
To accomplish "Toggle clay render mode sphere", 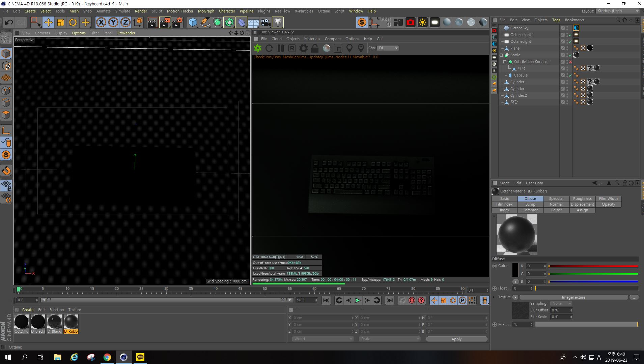I will 327,48.
